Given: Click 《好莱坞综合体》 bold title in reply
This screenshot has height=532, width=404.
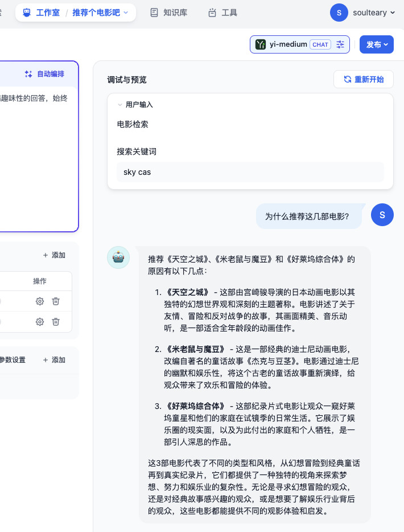Looking at the screenshot, I should tap(196, 407).
